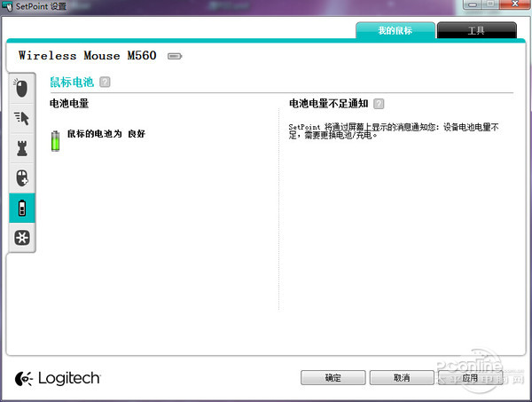Open the mouse plus advanced settings icon
The width and height of the screenshot is (532, 402).
pyautogui.click(x=21, y=177)
